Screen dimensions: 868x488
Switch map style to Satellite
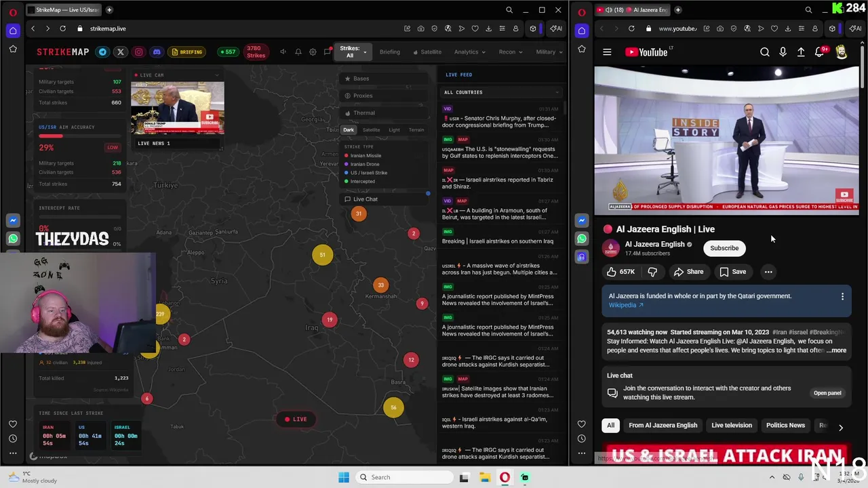click(x=371, y=130)
